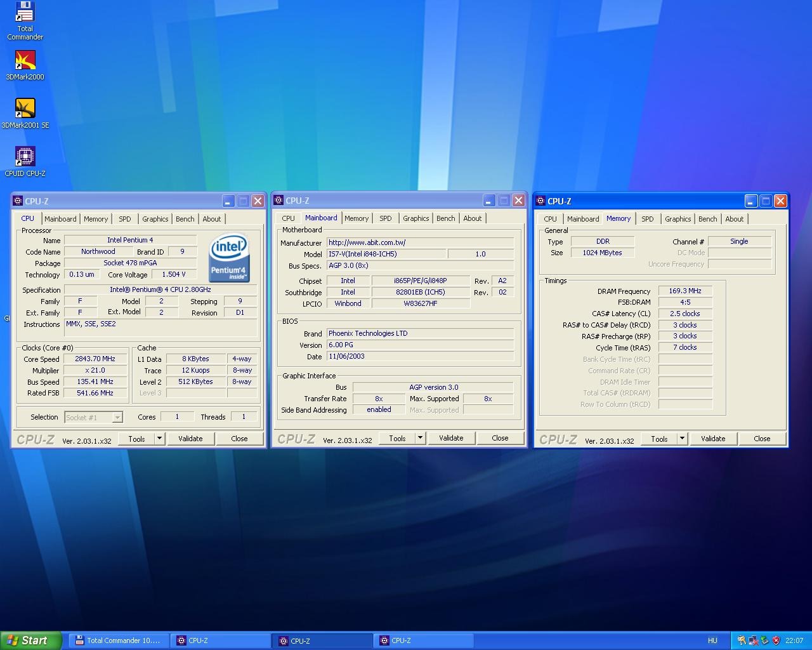Open 3DMark2001 SE desktop shortcut
Viewport: 812px width, 650px height.
point(25,114)
